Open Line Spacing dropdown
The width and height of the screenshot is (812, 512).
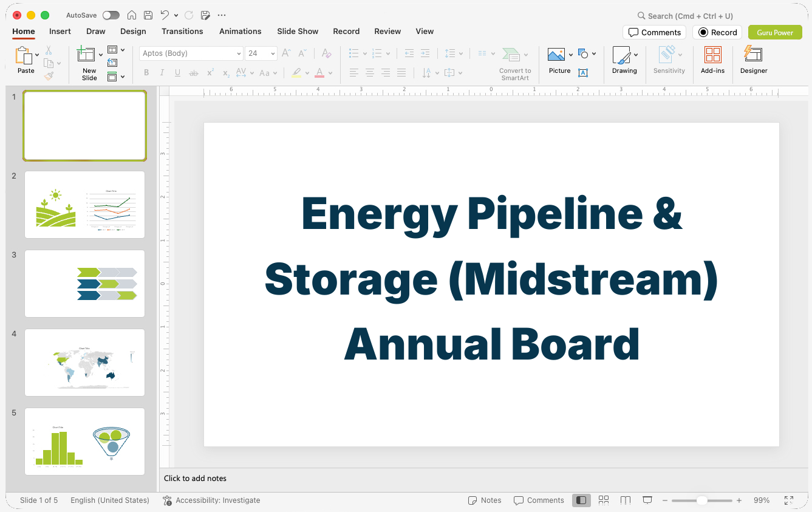pyautogui.click(x=454, y=53)
